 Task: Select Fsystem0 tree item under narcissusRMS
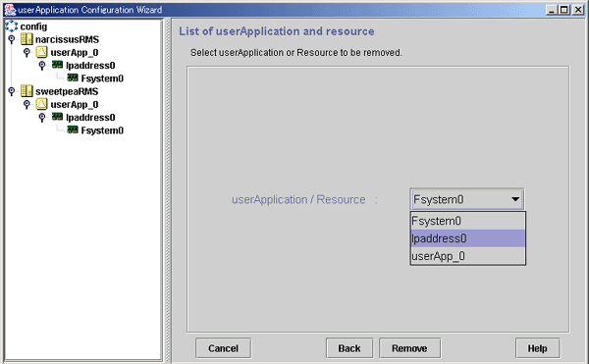tap(102, 78)
